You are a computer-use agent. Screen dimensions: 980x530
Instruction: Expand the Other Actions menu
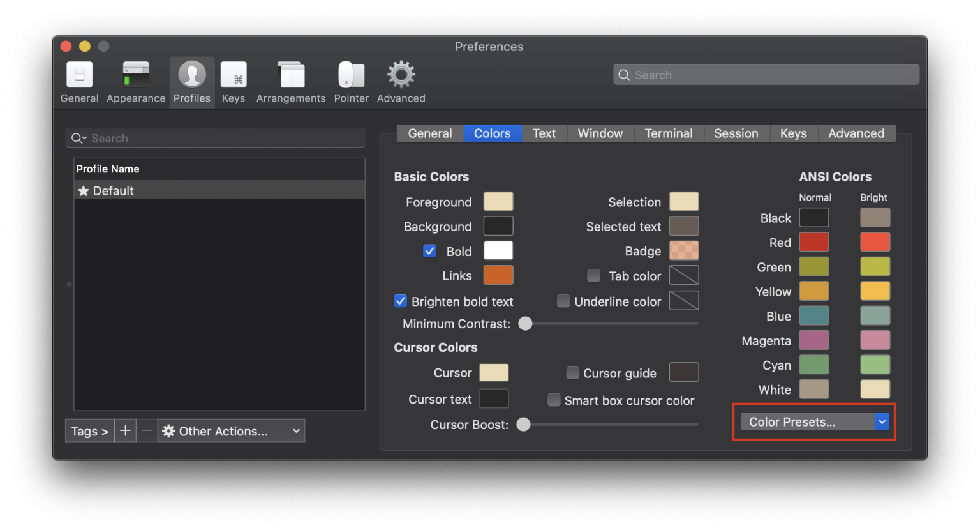(x=231, y=431)
